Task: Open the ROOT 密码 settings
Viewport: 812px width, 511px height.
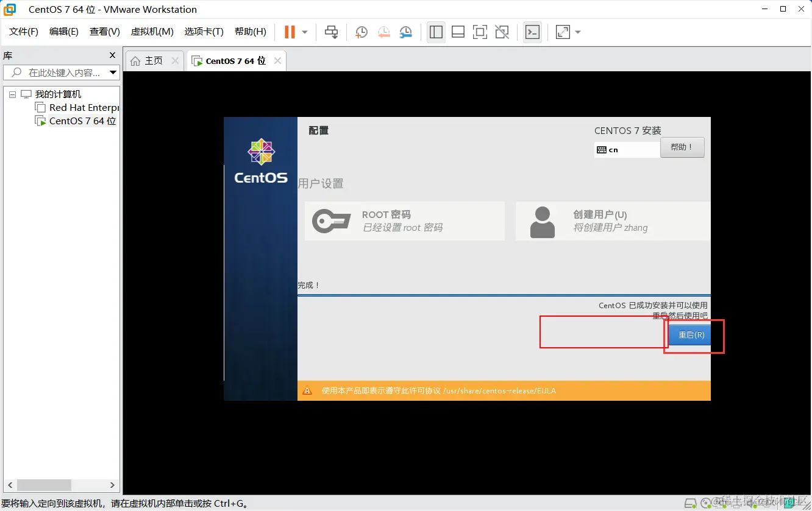Action: 405,221
